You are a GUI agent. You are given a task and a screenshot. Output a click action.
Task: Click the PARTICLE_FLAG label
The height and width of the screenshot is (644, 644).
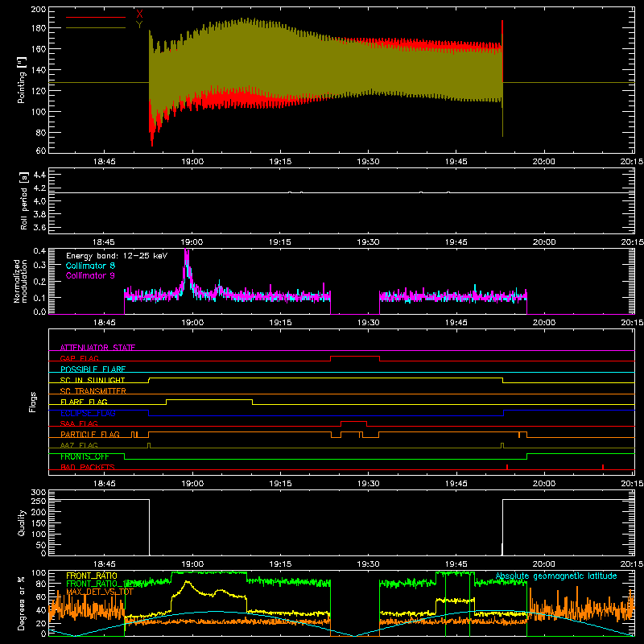tap(90, 434)
